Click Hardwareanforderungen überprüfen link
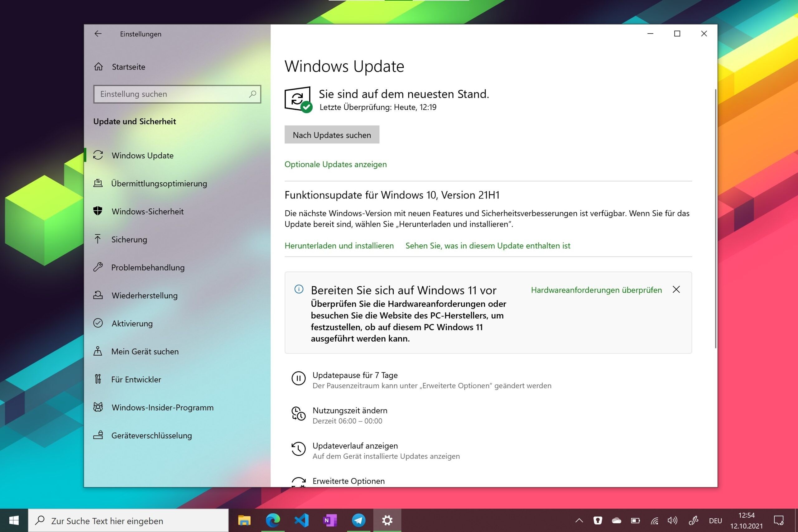The height and width of the screenshot is (532, 798). coord(596,290)
